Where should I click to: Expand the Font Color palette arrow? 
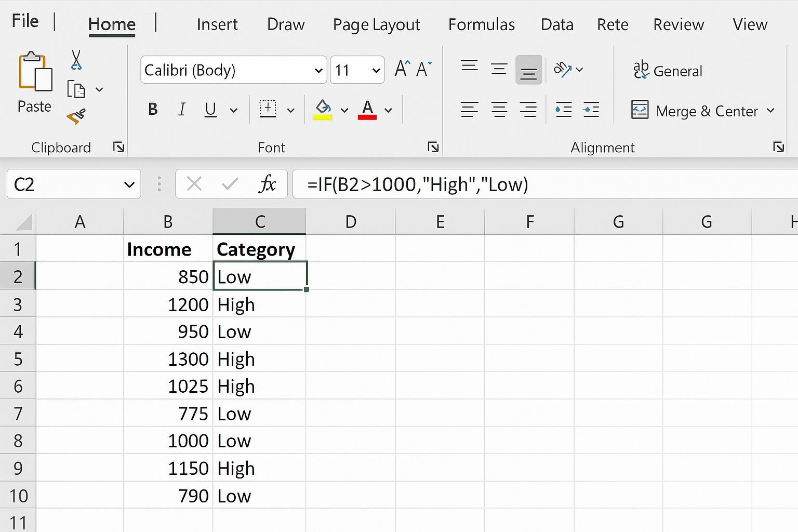tap(388, 110)
